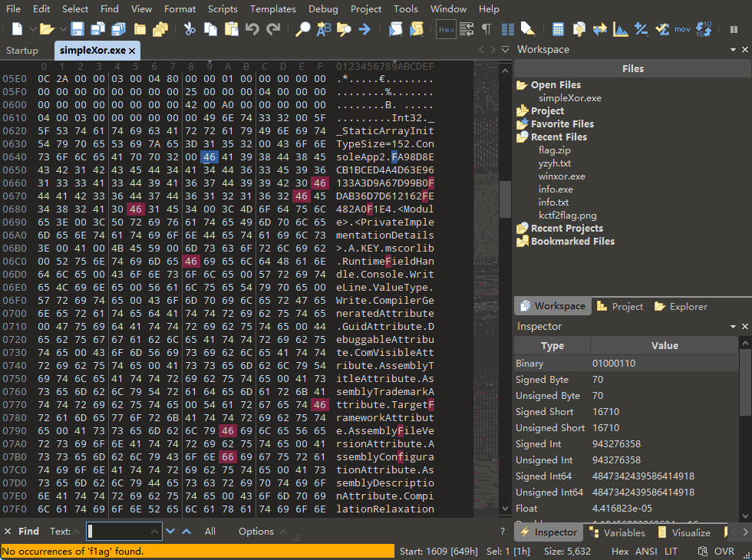Open the Find magnifier tool
The height and width of the screenshot is (560, 752).
point(303,30)
